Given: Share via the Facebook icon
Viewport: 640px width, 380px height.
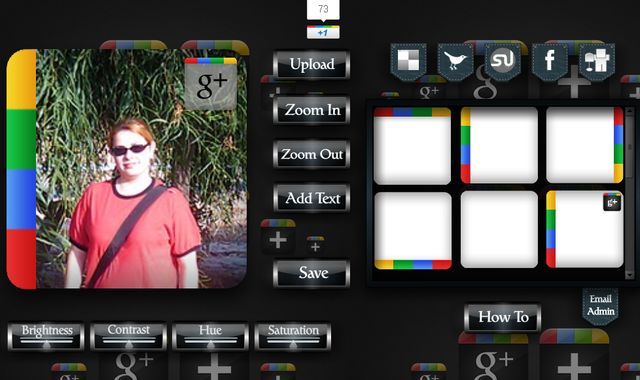Looking at the screenshot, I should pyautogui.click(x=550, y=61).
